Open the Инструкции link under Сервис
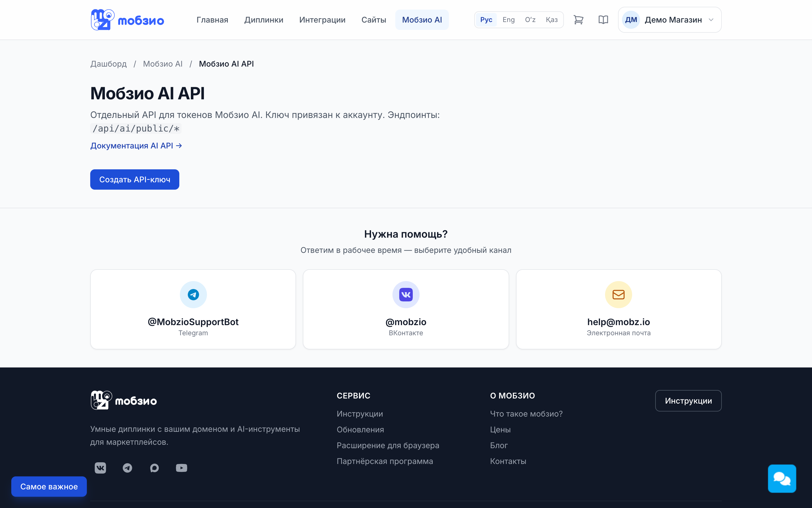The image size is (812, 508). [360, 413]
